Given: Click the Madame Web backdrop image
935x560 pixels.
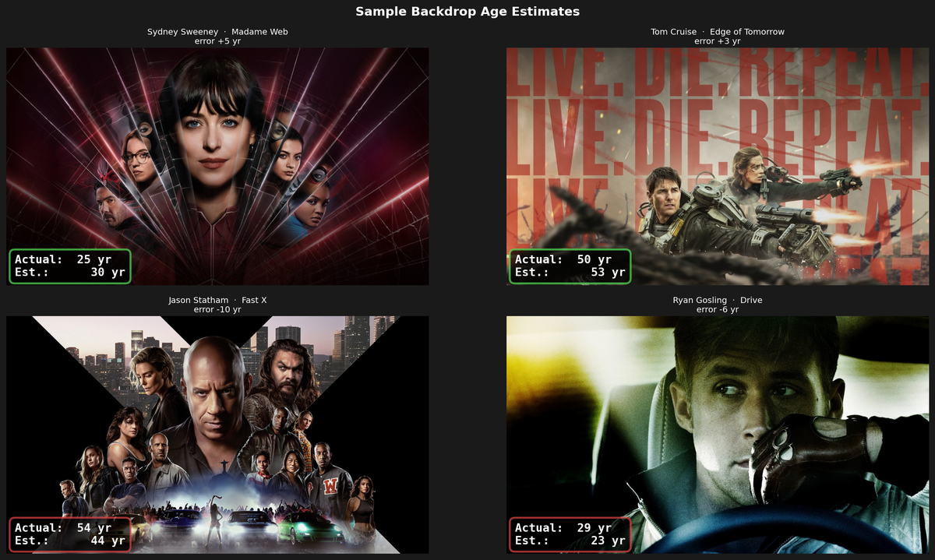Looking at the screenshot, I should click(x=217, y=167).
